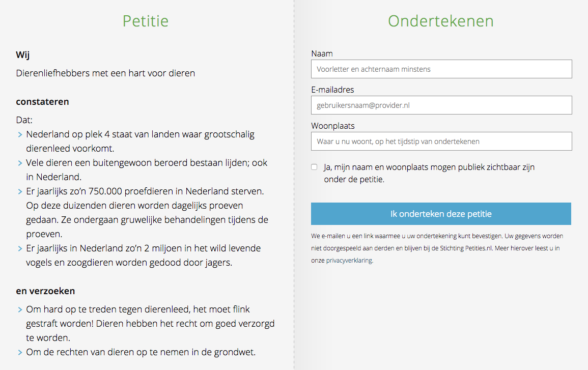
Task: Click the bold "en verzoeken" subheading
Action: (45, 291)
